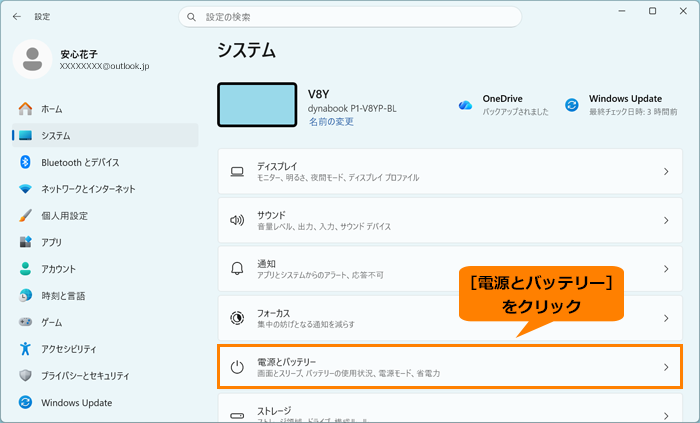Click the アクセシビリティ figure icon

[x=25, y=348]
